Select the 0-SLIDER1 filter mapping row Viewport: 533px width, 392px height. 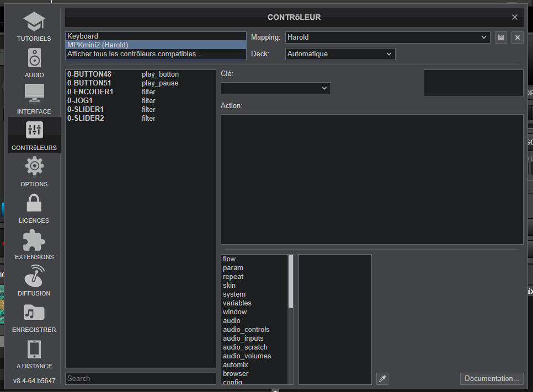pyautogui.click(x=140, y=109)
